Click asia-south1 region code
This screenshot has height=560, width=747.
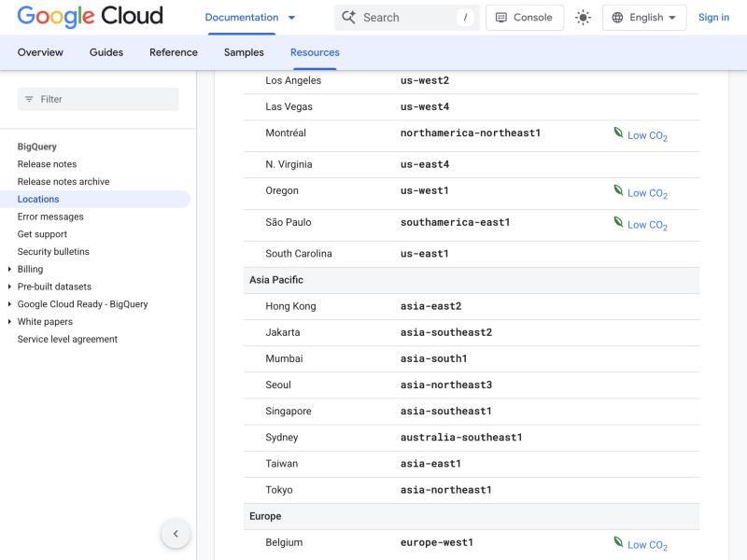coord(433,358)
